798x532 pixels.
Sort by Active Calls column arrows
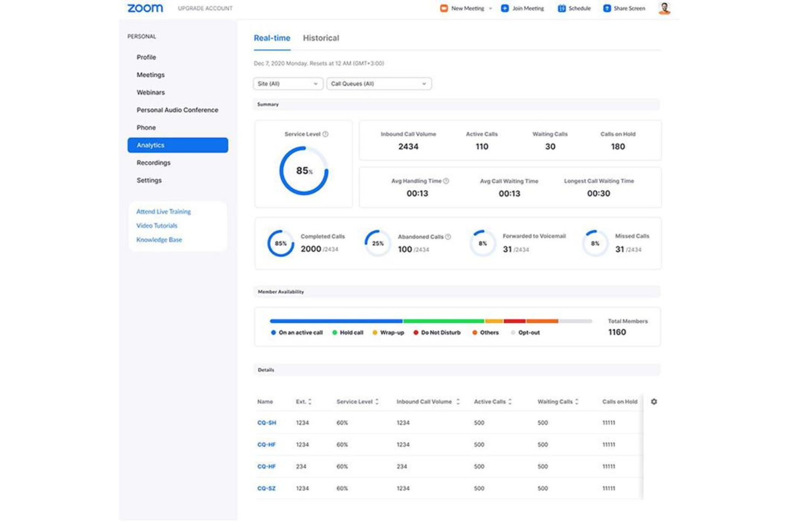pos(510,402)
